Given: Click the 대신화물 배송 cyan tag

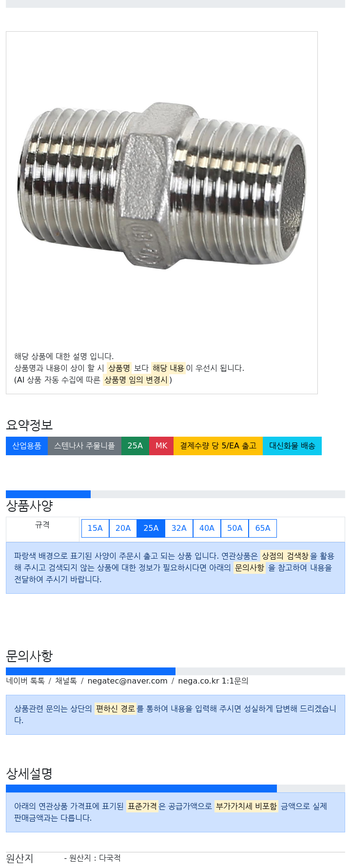Looking at the screenshot, I should [x=292, y=446].
